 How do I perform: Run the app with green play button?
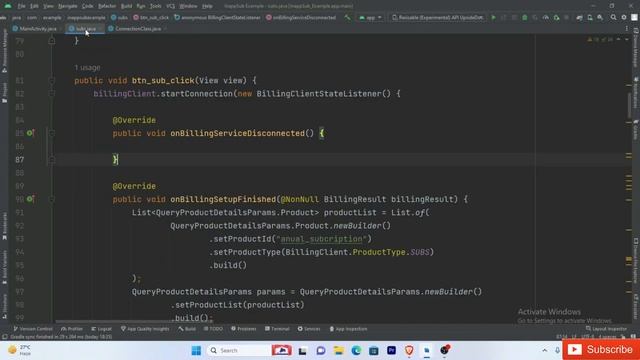[493, 18]
